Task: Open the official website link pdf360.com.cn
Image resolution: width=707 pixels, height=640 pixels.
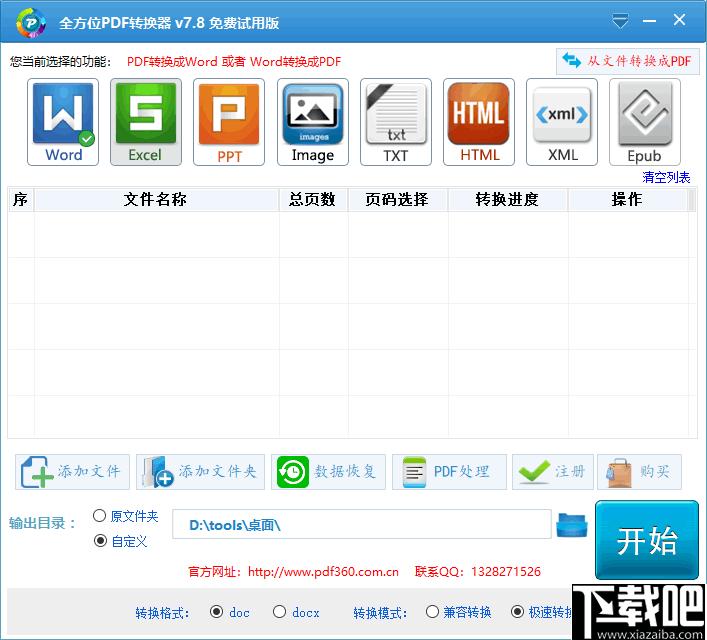Action: pos(323,572)
